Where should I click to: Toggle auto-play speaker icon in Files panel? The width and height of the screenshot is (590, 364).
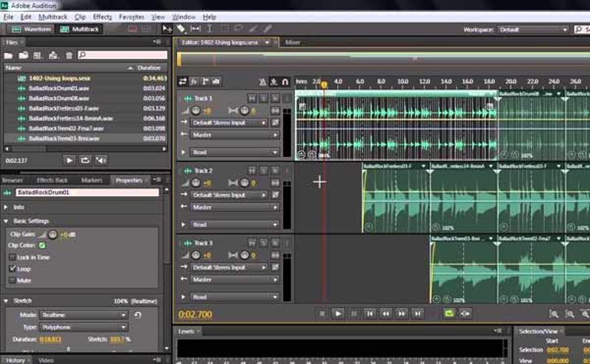coord(101,161)
